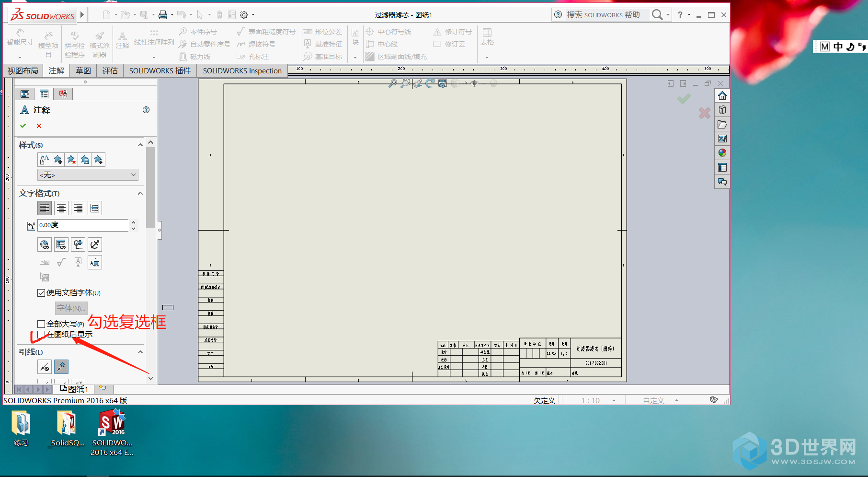Check the All uppercase checkbox
The height and width of the screenshot is (477, 868).
[41, 324]
